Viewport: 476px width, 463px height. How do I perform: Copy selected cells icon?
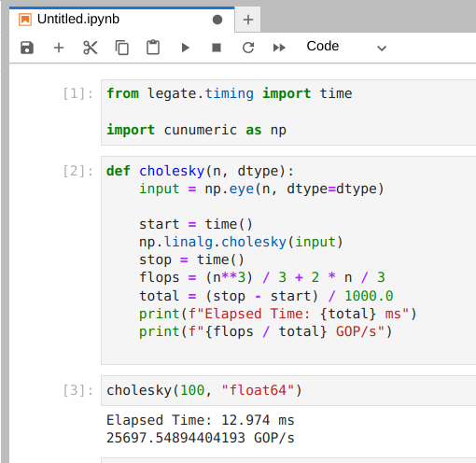(x=121, y=48)
